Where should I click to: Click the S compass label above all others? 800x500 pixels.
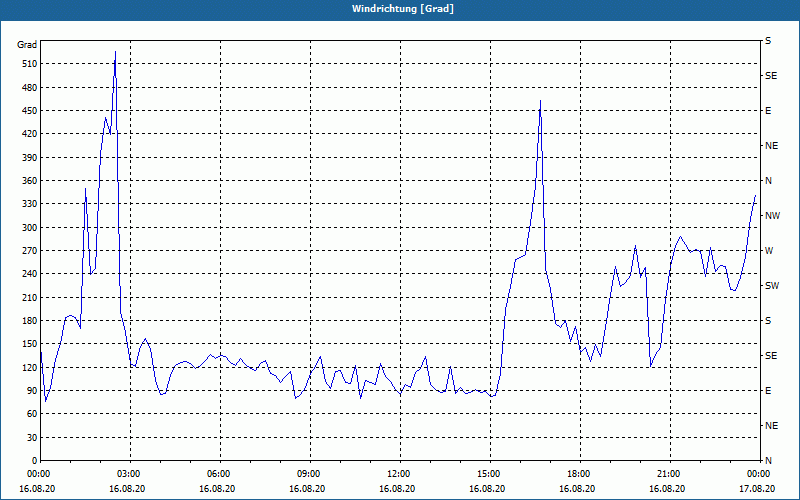[x=768, y=41]
